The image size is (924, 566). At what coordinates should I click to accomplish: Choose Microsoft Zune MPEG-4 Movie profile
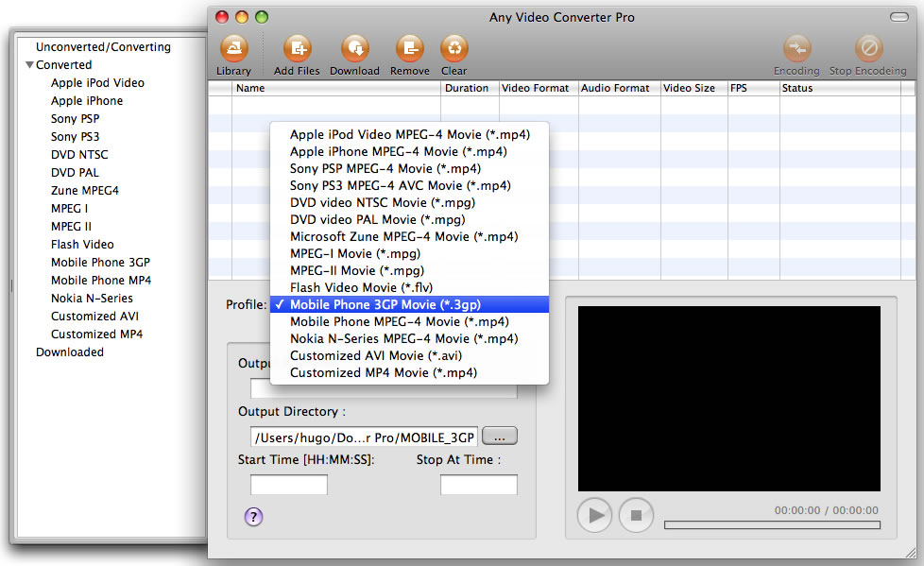pos(409,236)
